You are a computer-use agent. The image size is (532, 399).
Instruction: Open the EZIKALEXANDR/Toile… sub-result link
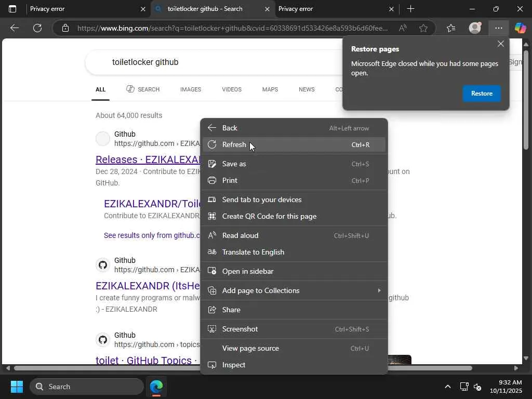click(152, 204)
